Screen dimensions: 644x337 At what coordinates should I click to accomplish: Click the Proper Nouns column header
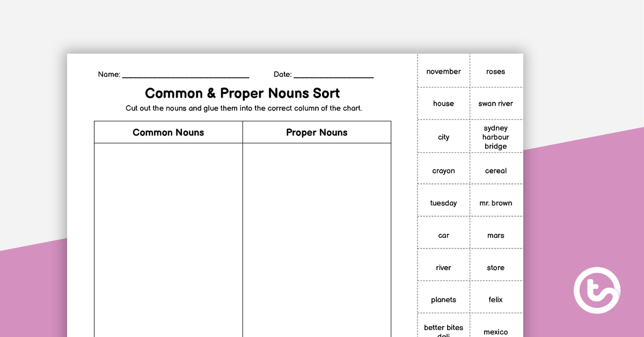pos(317,132)
